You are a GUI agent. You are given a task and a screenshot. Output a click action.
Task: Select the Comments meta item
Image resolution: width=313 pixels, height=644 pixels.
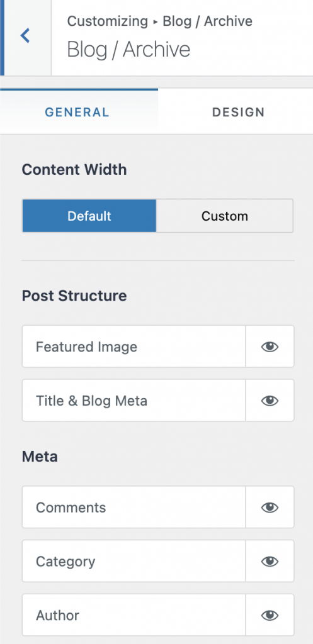coord(134,508)
